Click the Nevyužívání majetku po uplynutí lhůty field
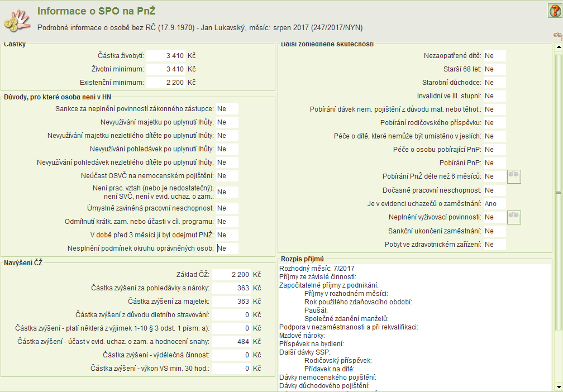563x392 pixels. pos(227,122)
